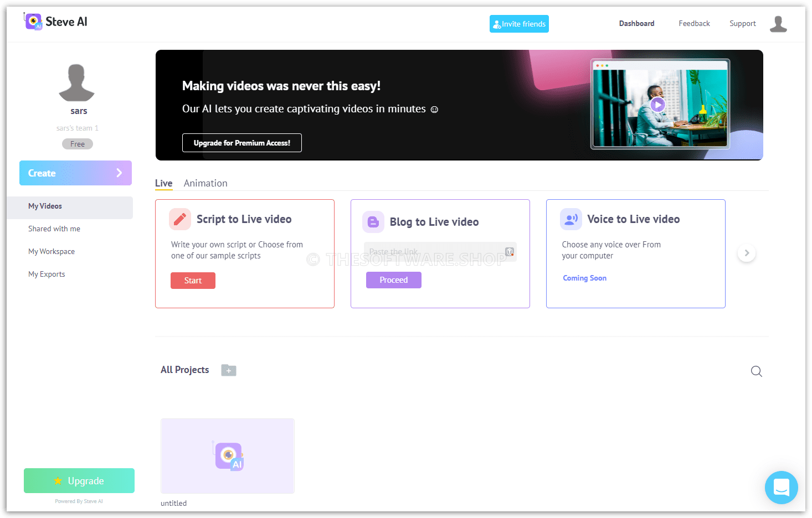Open the chat support bubble
The image size is (812, 518).
782,488
